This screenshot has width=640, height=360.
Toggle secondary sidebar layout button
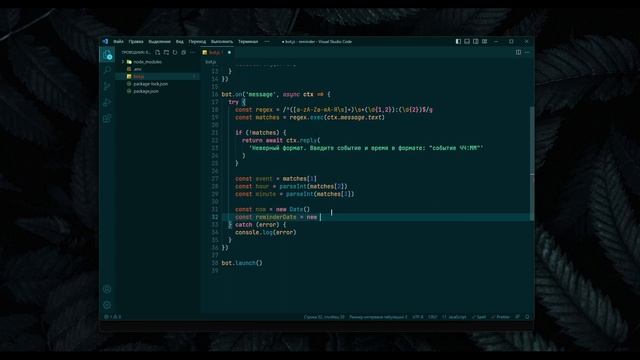pos(476,41)
